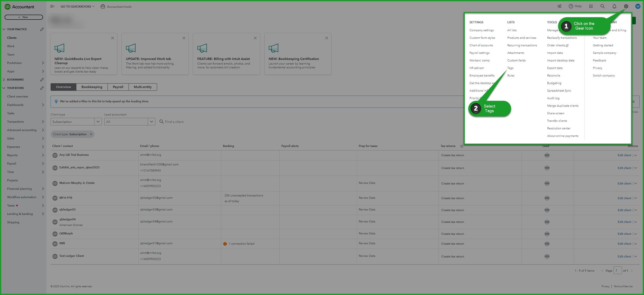
Task: Open the user profile avatar W
Action: coord(638,6)
